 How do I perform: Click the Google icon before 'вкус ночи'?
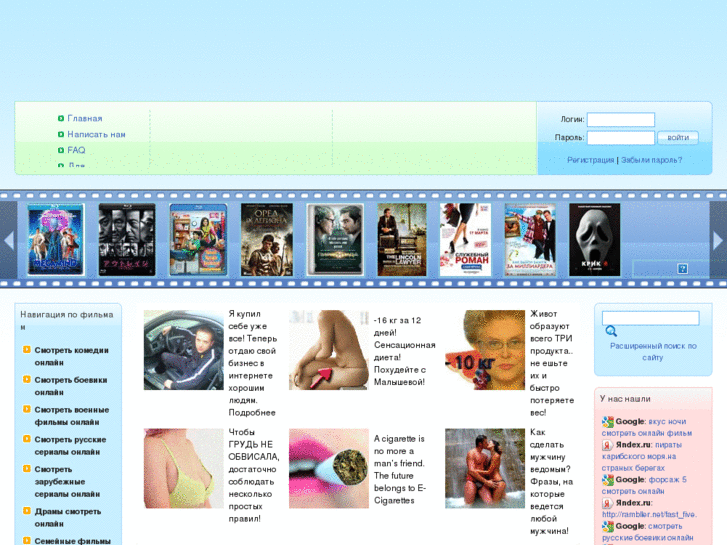point(607,422)
